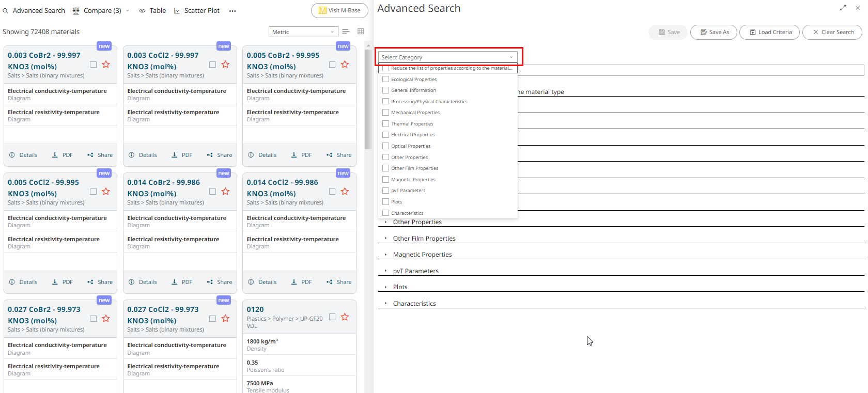Star the 0.005 CoCl2 - 99.995 material card
Viewport: 868px width, 393px height.
click(x=106, y=192)
